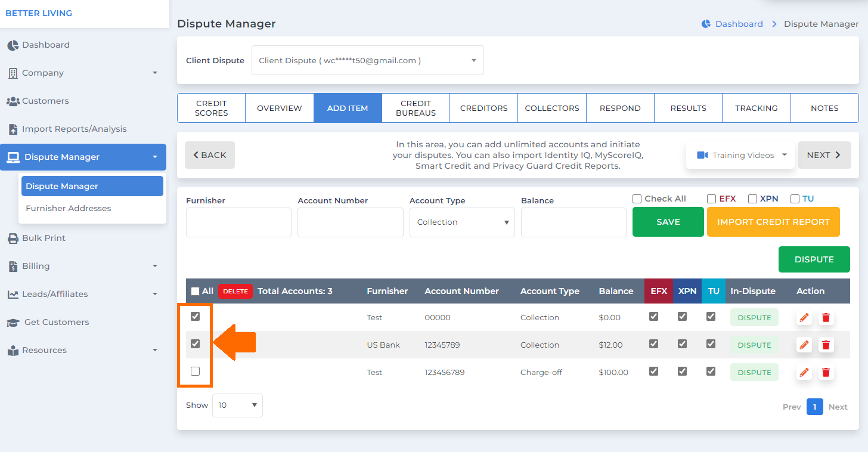
Task: Open the Client Dispute dropdown
Action: (x=367, y=60)
